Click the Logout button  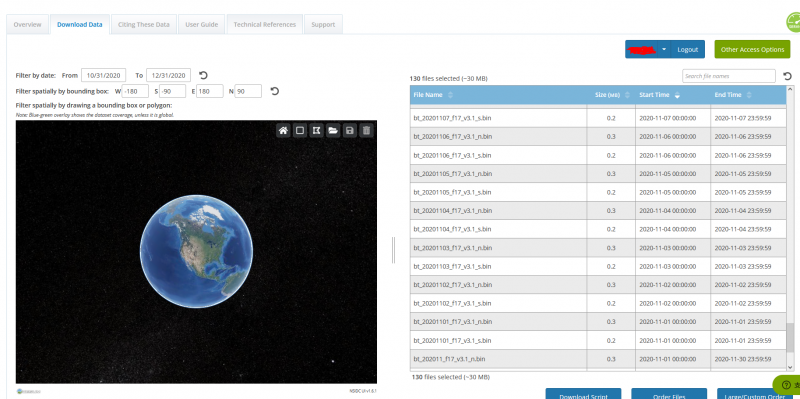pos(687,49)
